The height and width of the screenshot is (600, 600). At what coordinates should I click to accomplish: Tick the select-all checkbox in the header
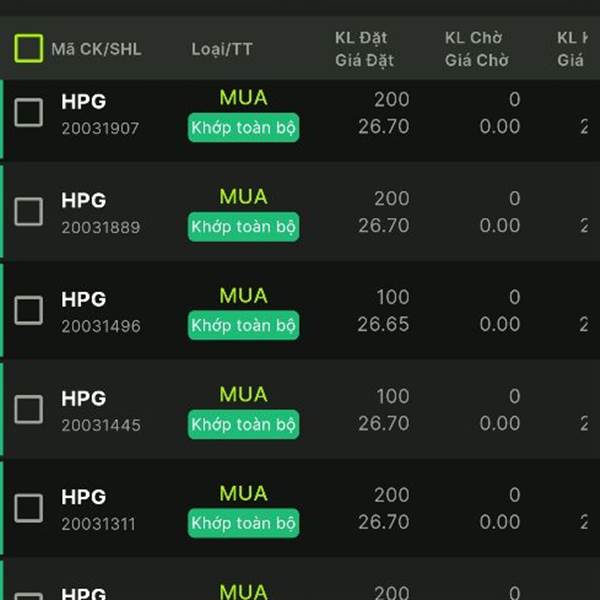[x=29, y=48]
